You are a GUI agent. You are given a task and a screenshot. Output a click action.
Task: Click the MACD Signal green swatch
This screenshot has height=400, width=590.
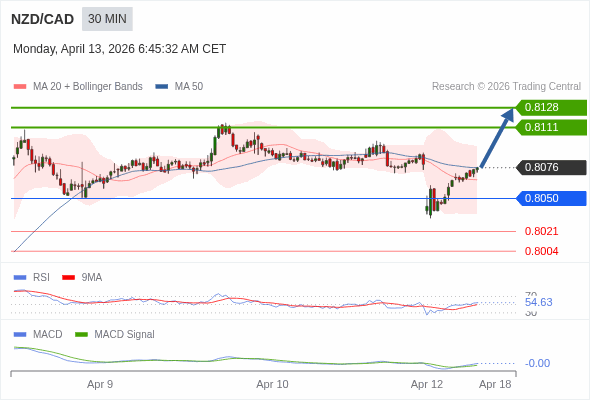pos(81,335)
